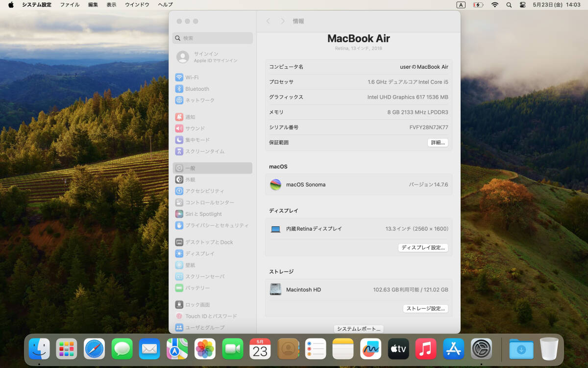Open Trash from the Dock
The image size is (588, 368).
[549, 349]
